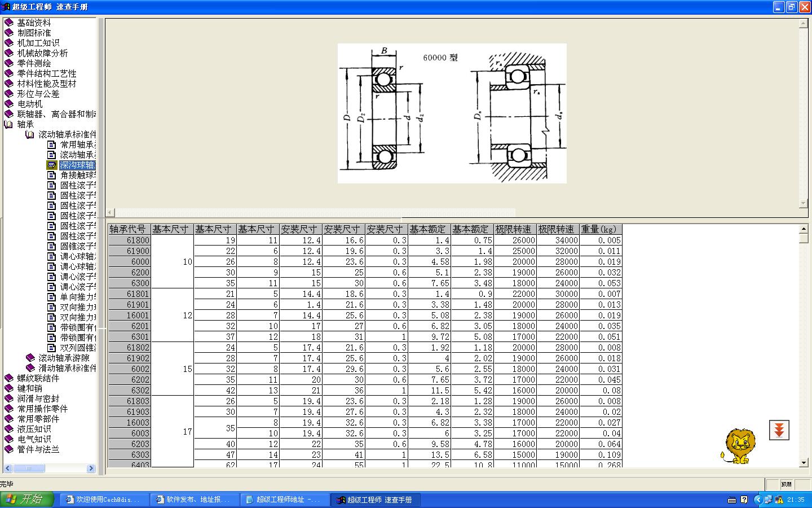This screenshot has width=812, height=508.
Task: Click the purple book icon for 零件测绘
Action: click(8, 63)
